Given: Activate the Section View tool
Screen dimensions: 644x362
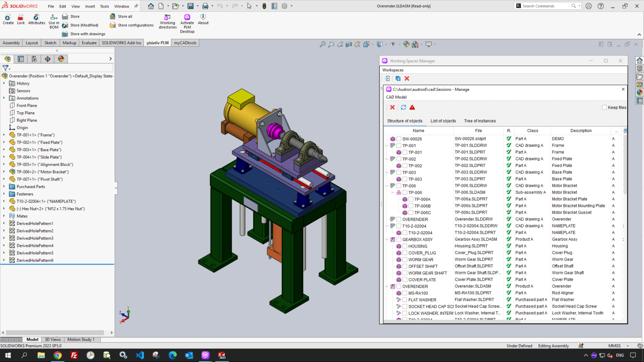Looking at the screenshot, I should pos(348,44).
